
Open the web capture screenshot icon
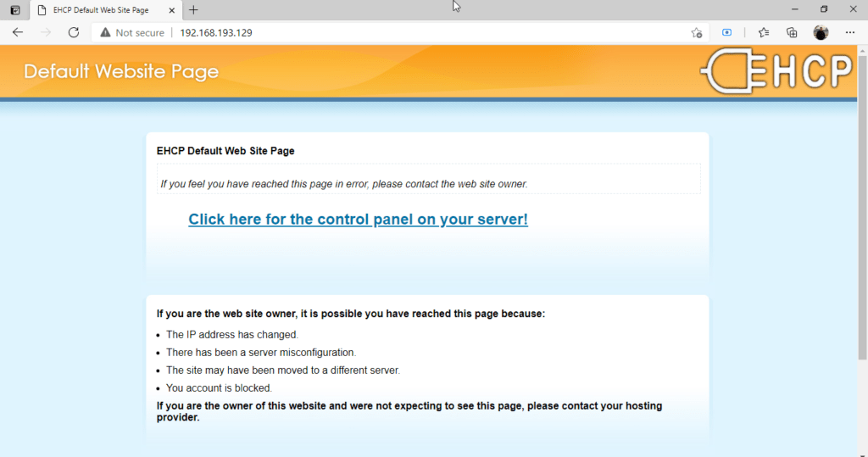click(x=726, y=33)
